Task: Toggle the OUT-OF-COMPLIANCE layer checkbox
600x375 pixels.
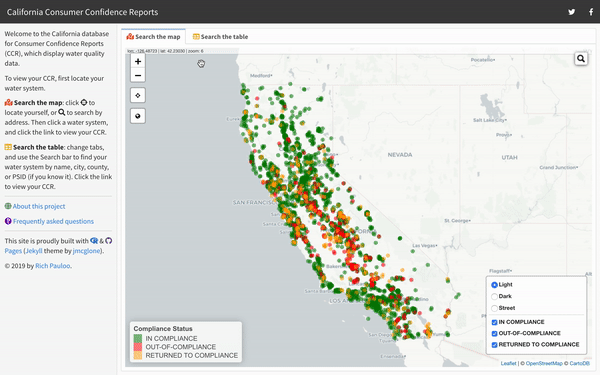Action: (x=494, y=333)
